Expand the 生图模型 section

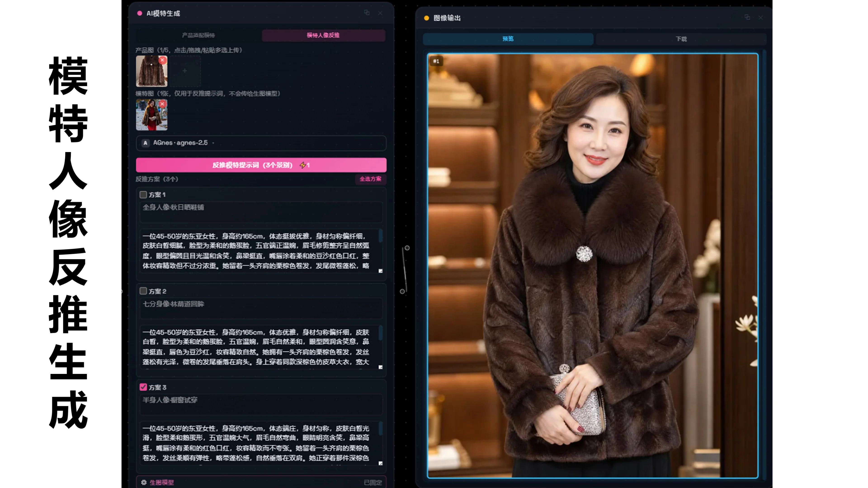click(x=261, y=482)
